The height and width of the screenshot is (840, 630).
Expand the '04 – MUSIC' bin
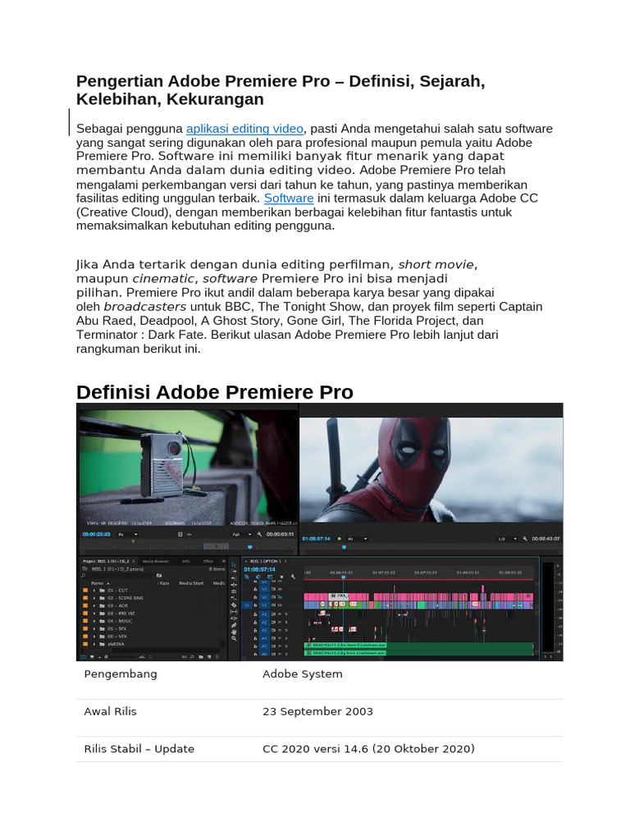coord(94,621)
